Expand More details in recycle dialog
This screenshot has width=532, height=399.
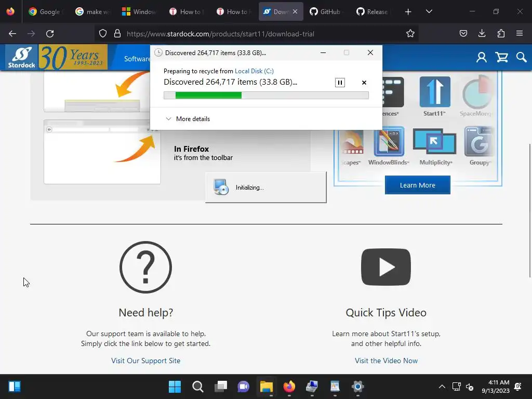click(188, 119)
